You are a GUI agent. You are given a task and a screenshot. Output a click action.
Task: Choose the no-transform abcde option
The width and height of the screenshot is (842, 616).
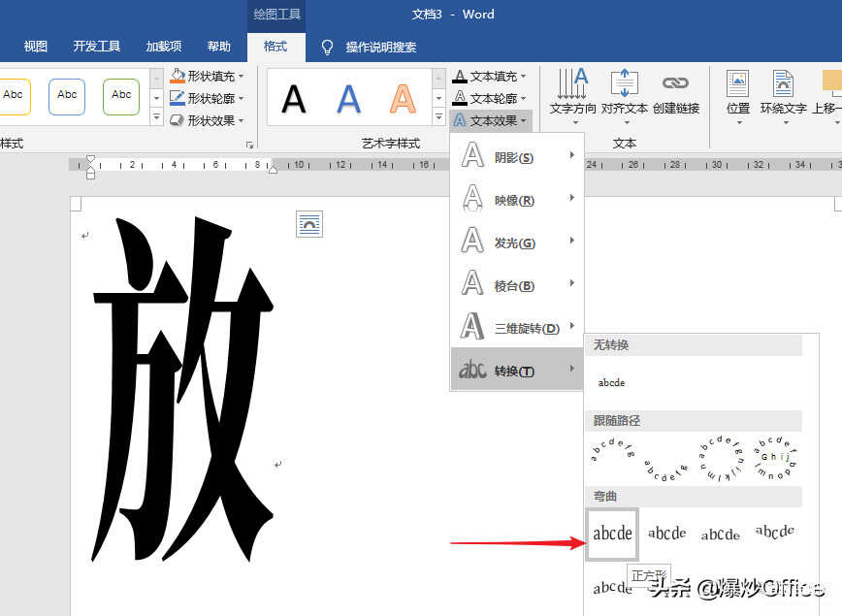[612, 382]
